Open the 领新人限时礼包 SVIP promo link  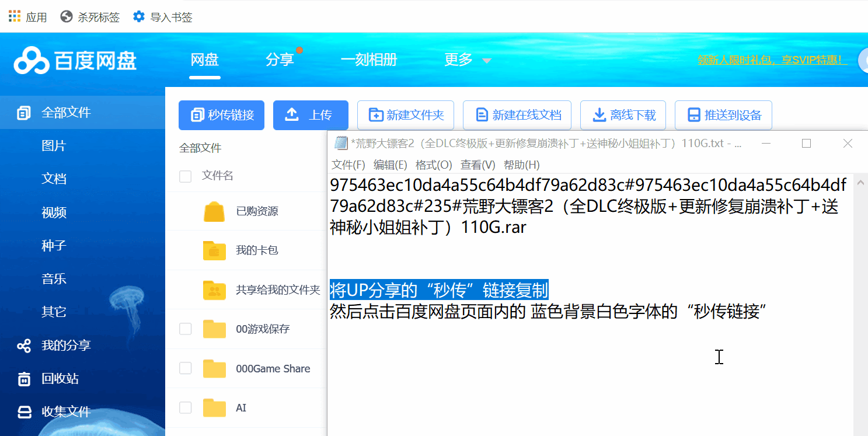pyautogui.click(x=772, y=60)
